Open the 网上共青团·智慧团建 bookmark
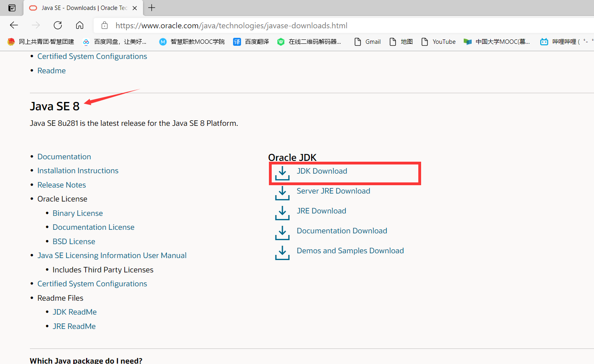 pyautogui.click(x=41, y=42)
